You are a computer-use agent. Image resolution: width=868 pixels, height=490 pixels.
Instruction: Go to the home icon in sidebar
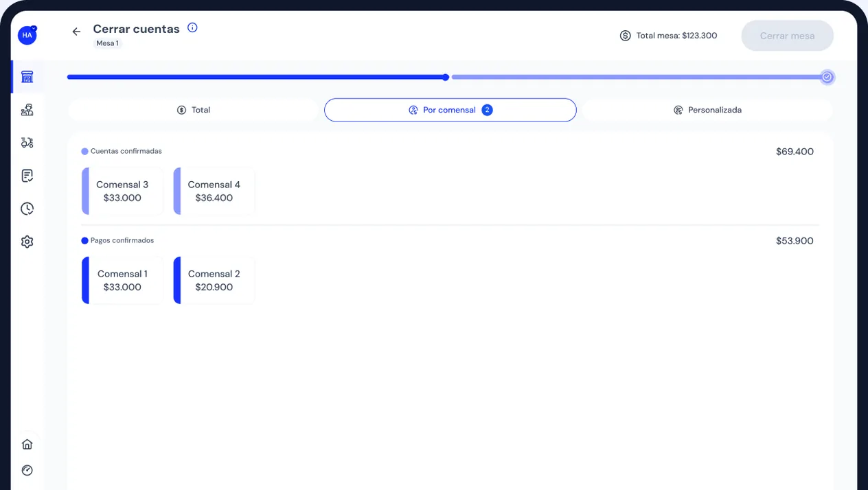27,444
